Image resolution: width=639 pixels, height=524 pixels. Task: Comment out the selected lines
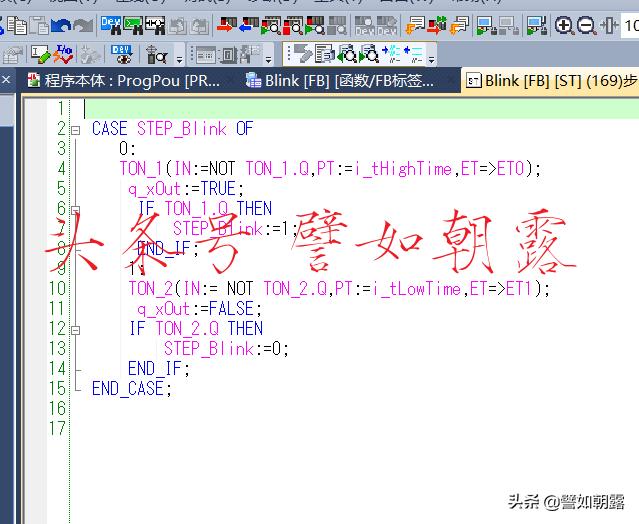tap(391, 54)
